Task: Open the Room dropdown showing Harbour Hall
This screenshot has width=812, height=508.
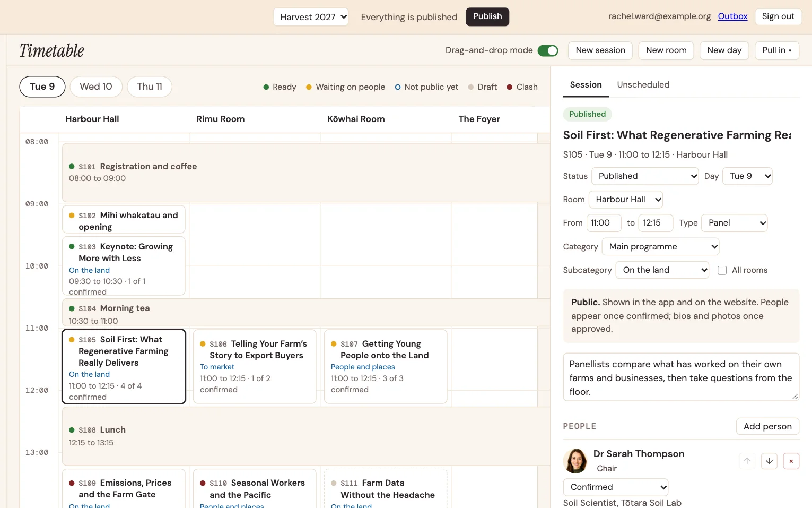Action: pos(626,200)
